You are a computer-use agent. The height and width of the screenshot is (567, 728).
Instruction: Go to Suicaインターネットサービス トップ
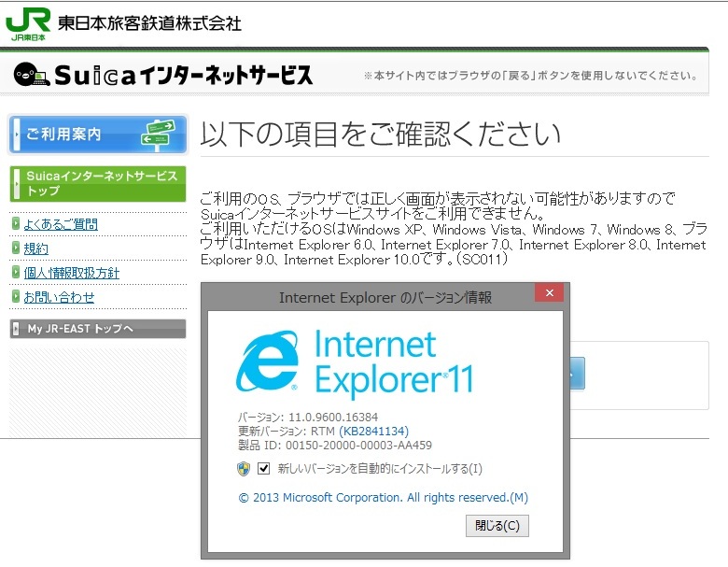pyautogui.click(x=98, y=184)
